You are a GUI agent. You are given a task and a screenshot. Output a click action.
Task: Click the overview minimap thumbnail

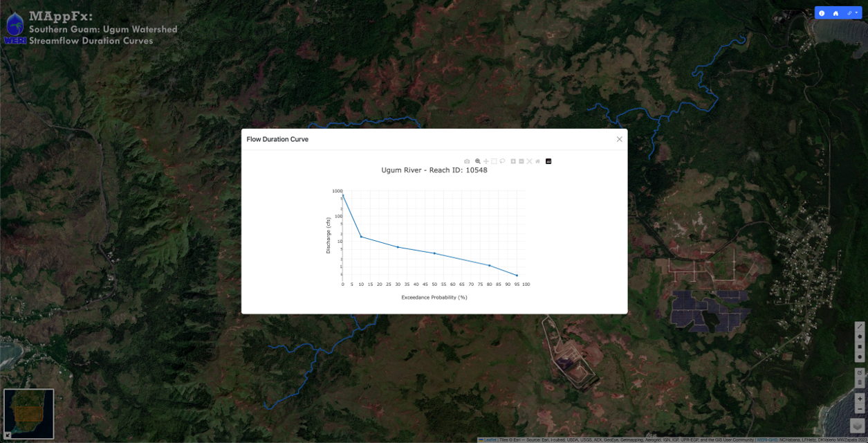click(x=29, y=414)
